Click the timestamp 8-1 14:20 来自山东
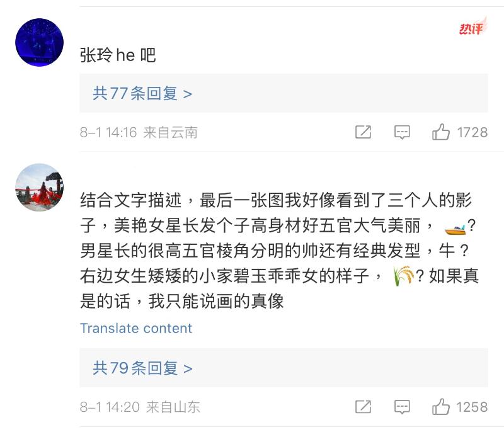The image size is (504, 437). coord(140,407)
